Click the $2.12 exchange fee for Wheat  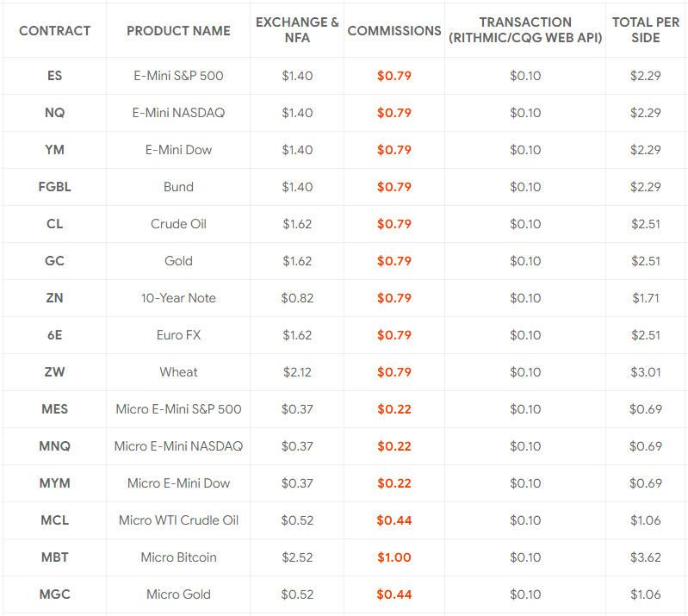(x=297, y=372)
